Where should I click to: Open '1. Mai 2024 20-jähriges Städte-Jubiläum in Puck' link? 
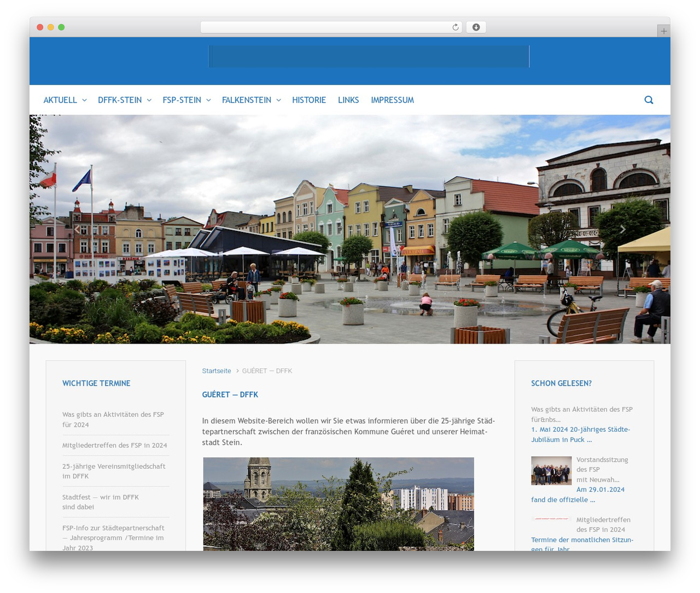[x=581, y=434]
